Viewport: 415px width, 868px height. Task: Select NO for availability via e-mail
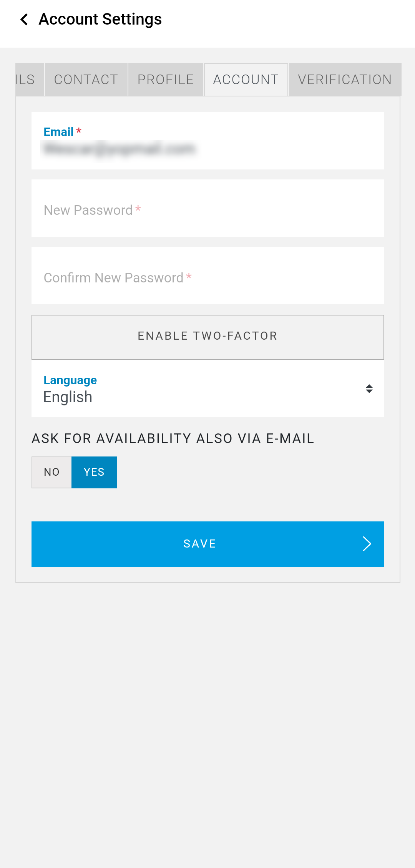tap(52, 472)
